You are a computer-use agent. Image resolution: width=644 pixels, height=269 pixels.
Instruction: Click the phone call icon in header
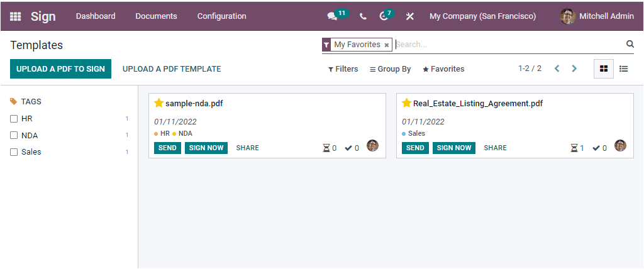point(363,16)
